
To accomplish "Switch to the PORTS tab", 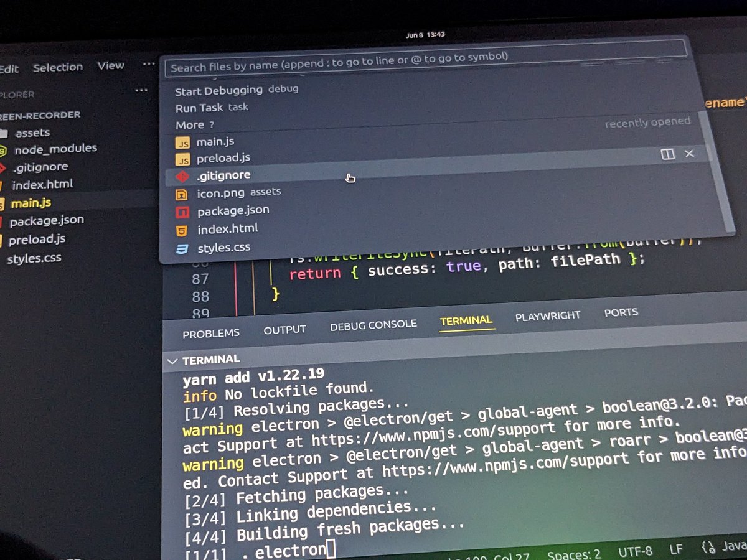I will point(621,312).
